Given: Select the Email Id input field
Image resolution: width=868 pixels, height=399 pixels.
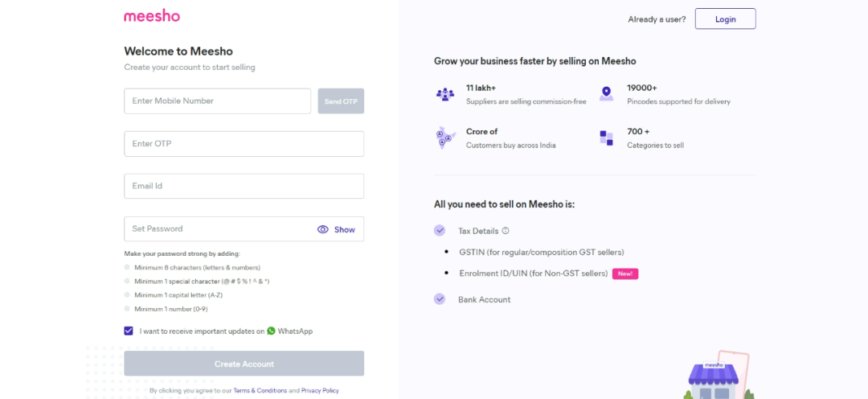Looking at the screenshot, I should tap(244, 187).
